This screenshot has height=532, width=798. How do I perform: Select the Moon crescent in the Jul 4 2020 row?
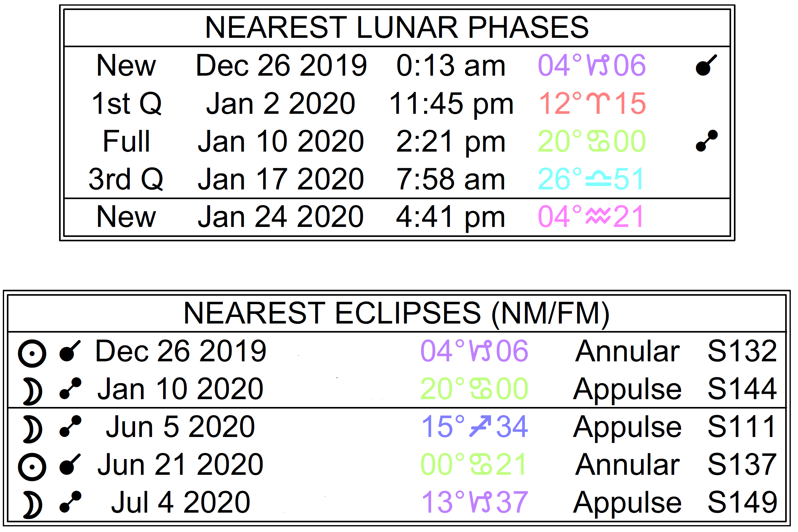pyautogui.click(x=33, y=505)
